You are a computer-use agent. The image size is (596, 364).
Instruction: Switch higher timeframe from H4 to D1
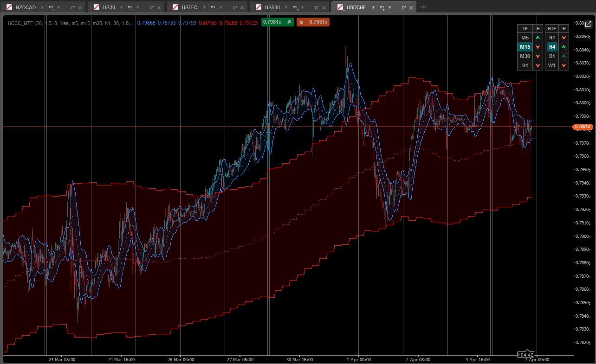(x=552, y=56)
